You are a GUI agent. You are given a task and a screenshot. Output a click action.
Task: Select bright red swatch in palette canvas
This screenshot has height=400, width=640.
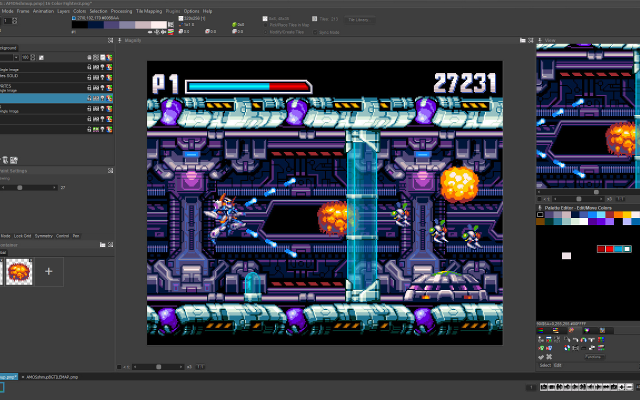(610, 249)
